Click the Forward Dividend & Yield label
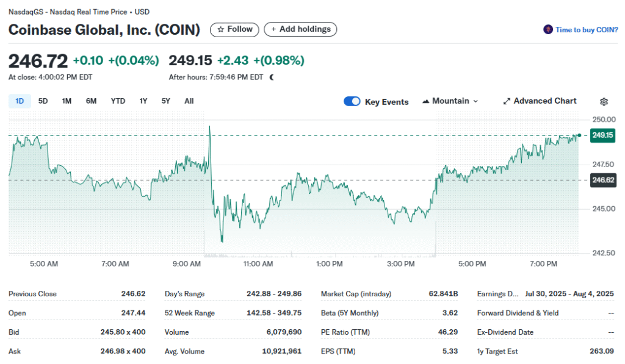Viewport: 625px width, 364px height. [518, 313]
